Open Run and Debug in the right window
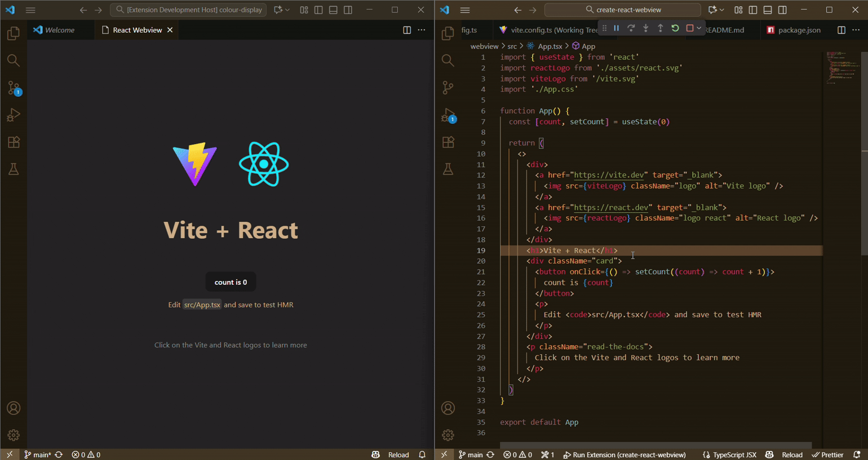Screen dimensions: 868x460 (449, 115)
